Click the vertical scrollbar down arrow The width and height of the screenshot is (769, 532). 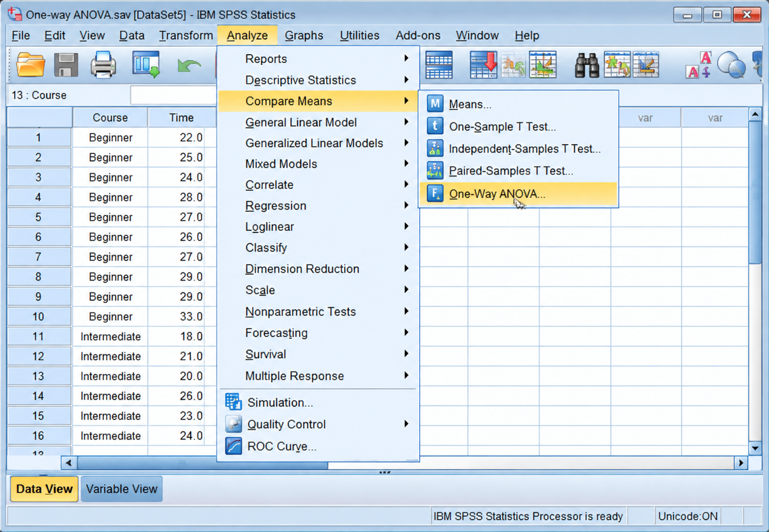tap(755, 448)
